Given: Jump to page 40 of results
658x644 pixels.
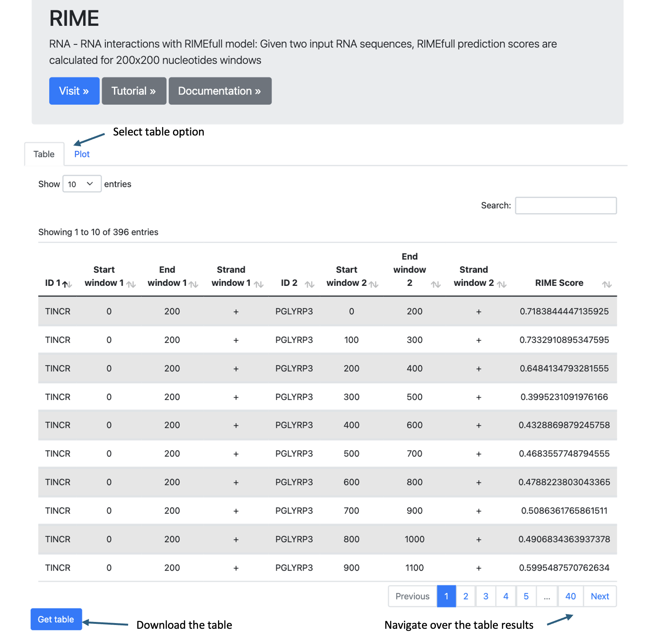Looking at the screenshot, I should click(x=570, y=596).
